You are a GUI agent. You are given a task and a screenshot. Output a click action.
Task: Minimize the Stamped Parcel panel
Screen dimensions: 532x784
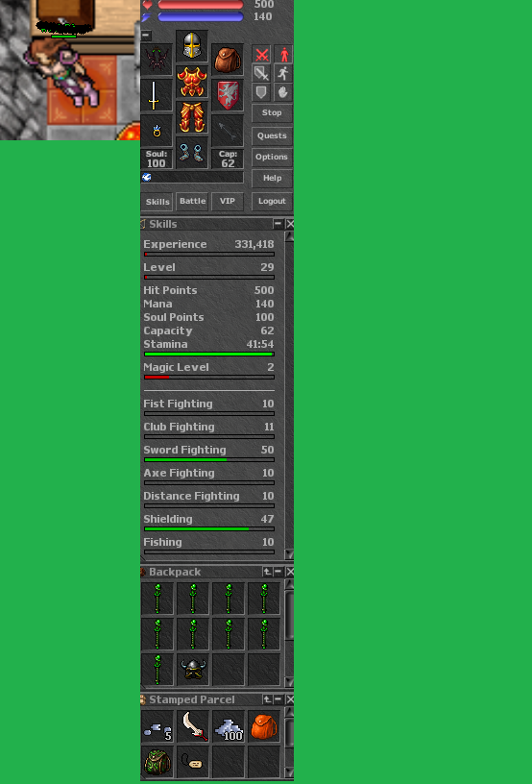point(278,699)
